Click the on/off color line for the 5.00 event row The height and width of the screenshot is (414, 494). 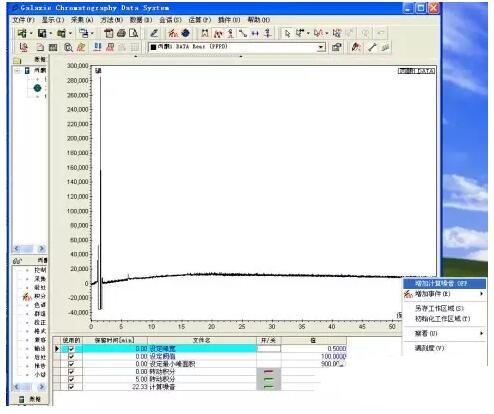(268, 379)
